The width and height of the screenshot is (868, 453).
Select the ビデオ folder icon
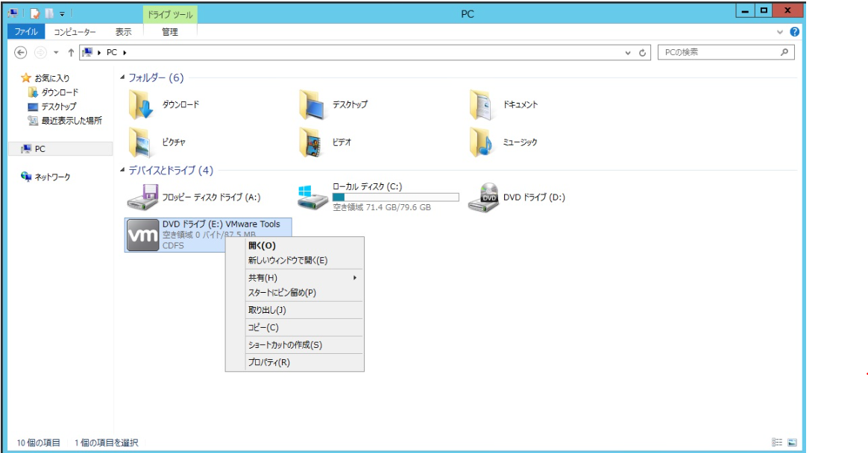310,142
